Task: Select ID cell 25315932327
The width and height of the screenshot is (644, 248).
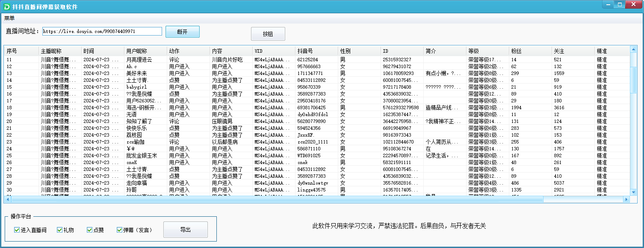Action: coord(397,60)
